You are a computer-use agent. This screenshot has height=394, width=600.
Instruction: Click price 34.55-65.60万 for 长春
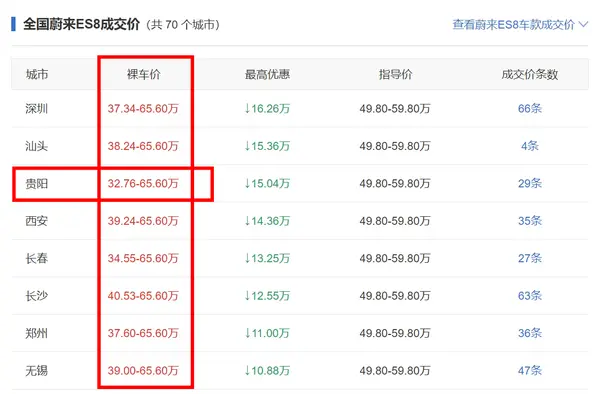(x=143, y=258)
